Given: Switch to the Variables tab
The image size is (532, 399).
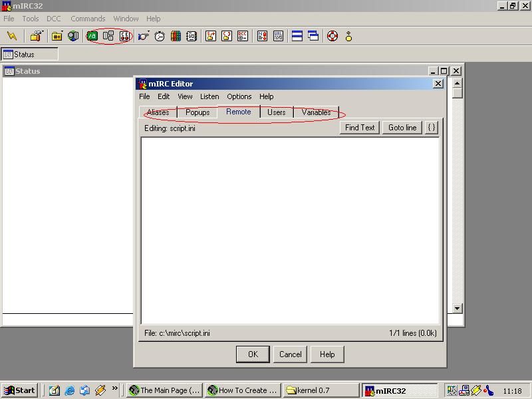Looking at the screenshot, I should click(317, 112).
